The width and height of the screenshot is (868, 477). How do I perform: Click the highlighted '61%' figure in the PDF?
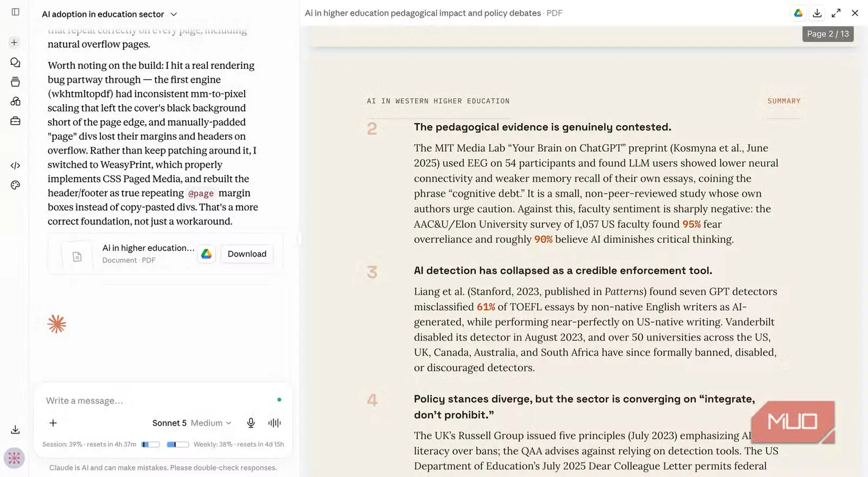tap(486, 307)
